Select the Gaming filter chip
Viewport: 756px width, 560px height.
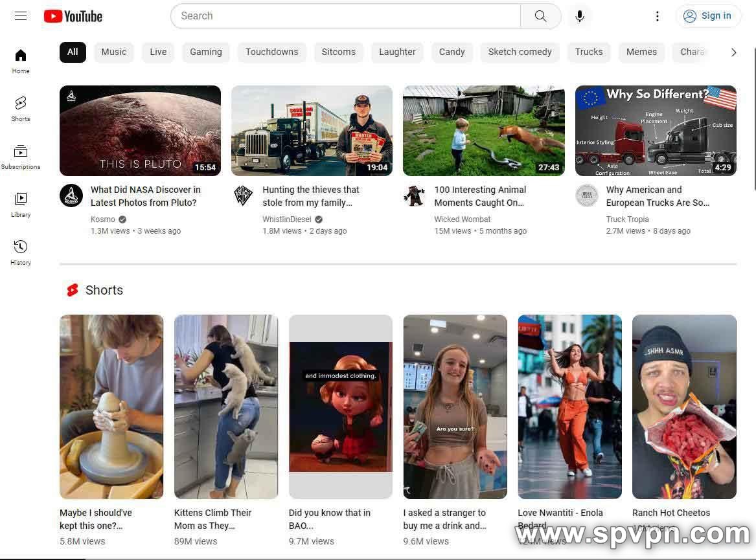(x=206, y=52)
